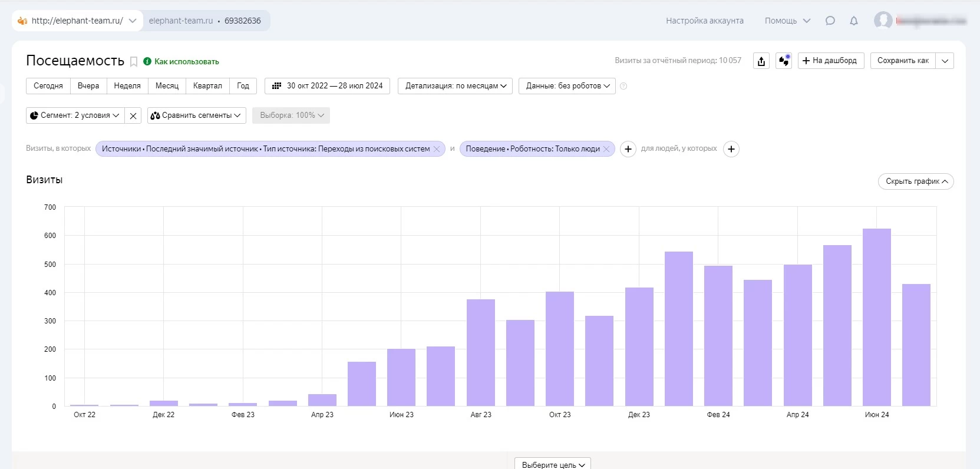Open the Сравнить сегменты dropdown
This screenshot has height=469, width=980.
coord(196,115)
